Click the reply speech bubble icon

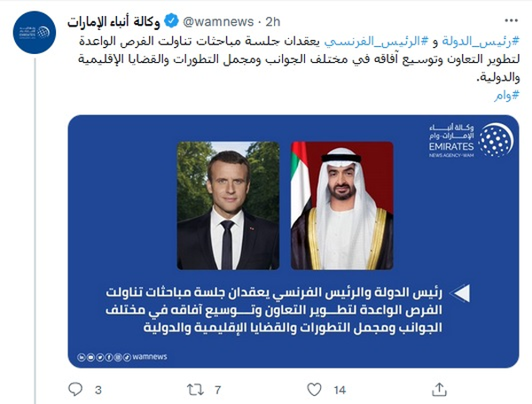click(x=76, y=388)
